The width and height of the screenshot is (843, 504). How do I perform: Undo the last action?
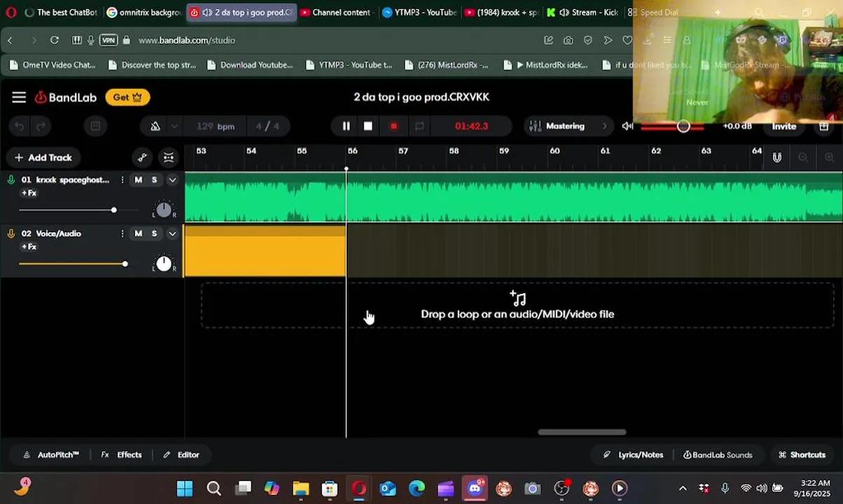pyautogui.click(x=20, y=126)
